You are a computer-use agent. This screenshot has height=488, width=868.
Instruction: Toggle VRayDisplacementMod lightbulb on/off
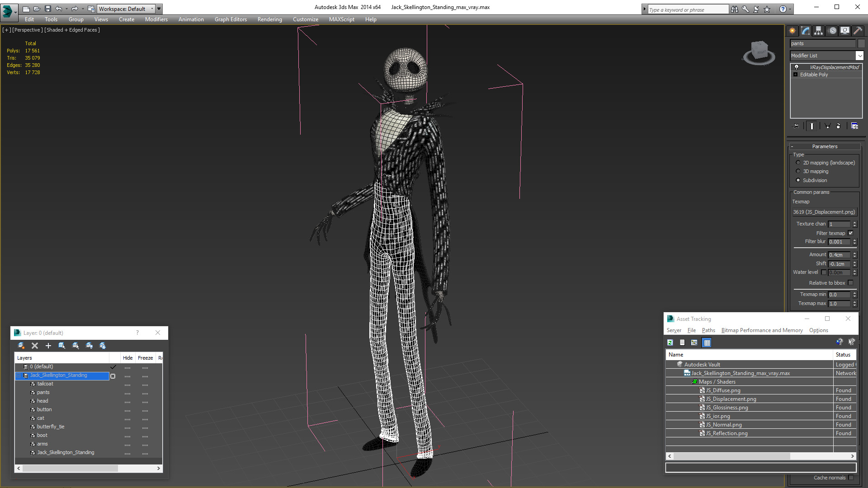797,67
